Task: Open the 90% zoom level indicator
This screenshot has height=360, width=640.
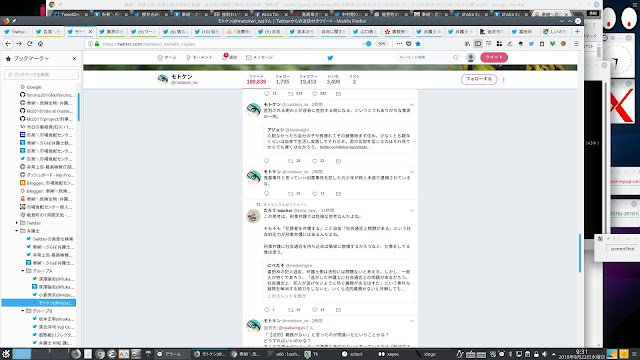Action: tap(382, 44)
